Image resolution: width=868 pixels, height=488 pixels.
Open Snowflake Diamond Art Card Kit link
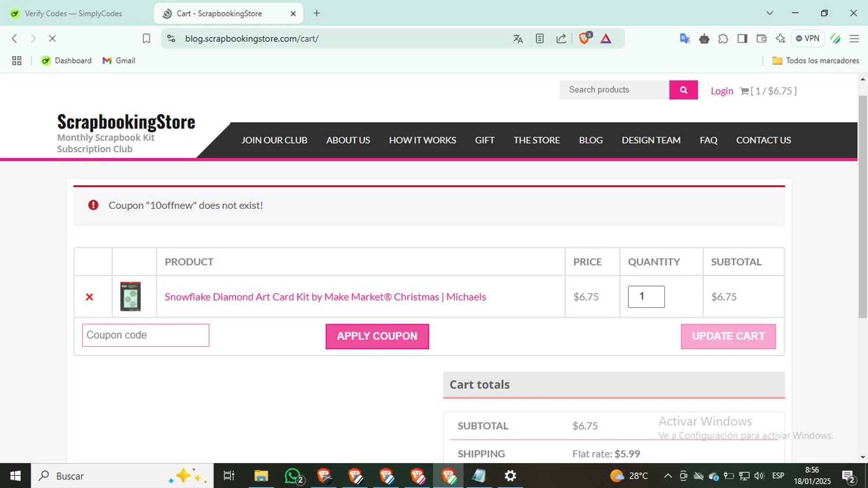pyautogui.click(x=325, y=297)
